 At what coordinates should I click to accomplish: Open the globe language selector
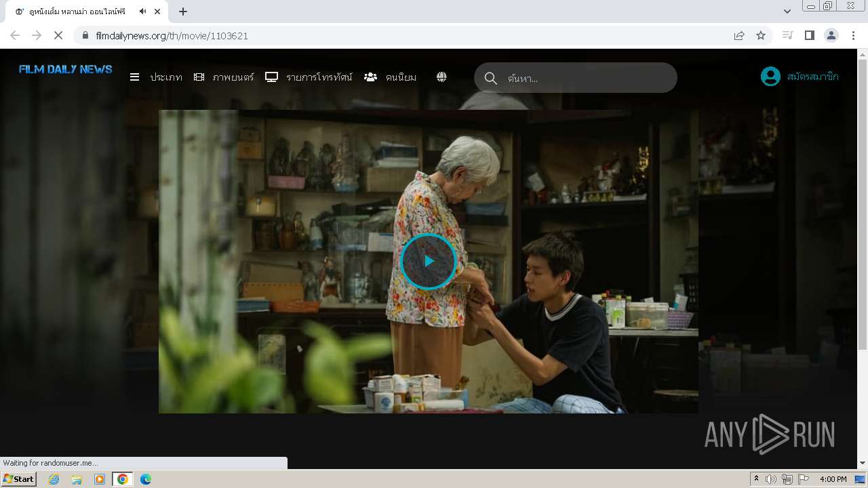[441, 77]
